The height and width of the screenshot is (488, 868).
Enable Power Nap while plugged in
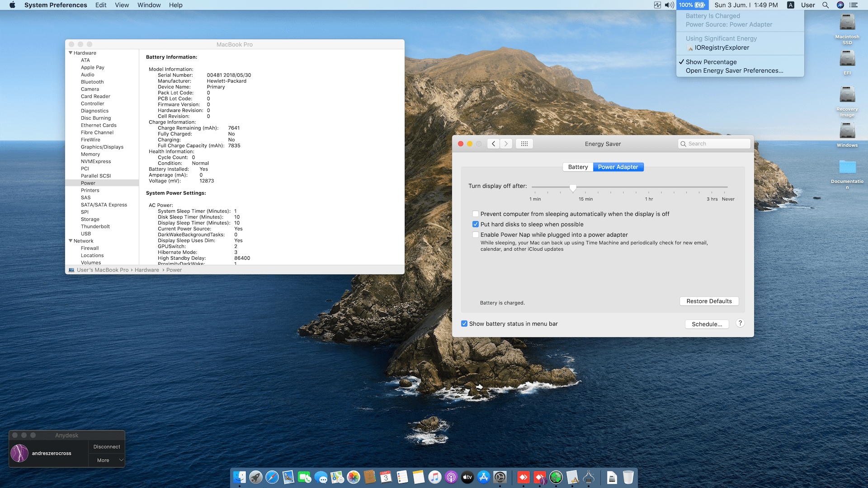(x=476, y=235)
